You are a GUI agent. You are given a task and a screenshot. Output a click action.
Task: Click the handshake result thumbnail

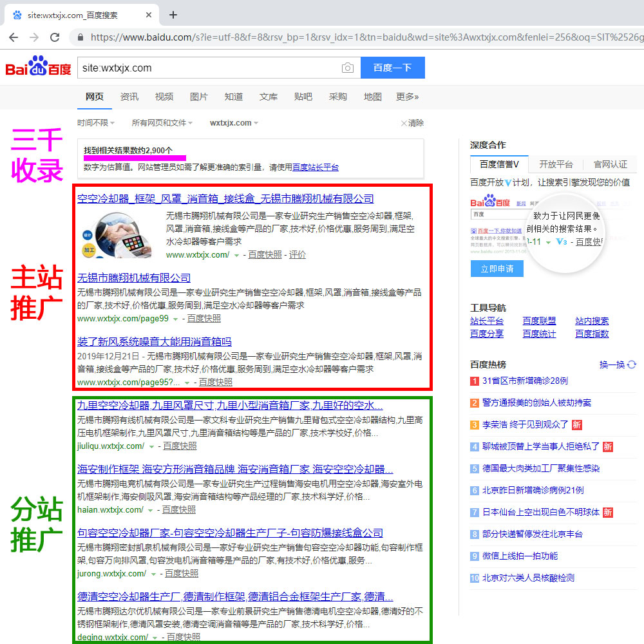click(x=117, y=235)
